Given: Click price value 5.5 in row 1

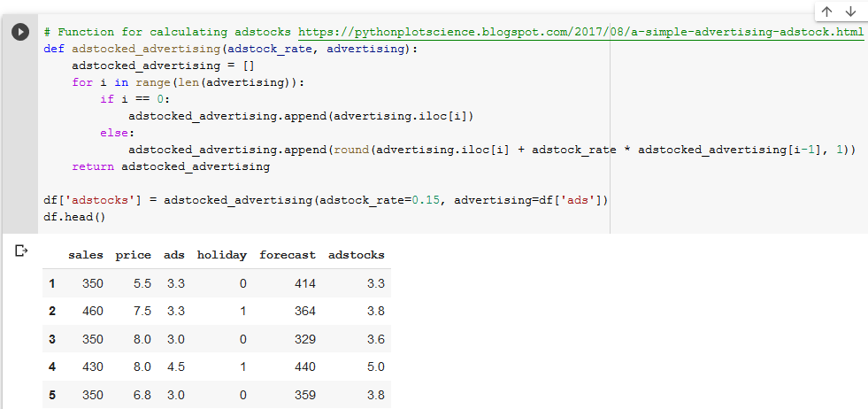Looking at the screenshot, I should 142,284.
